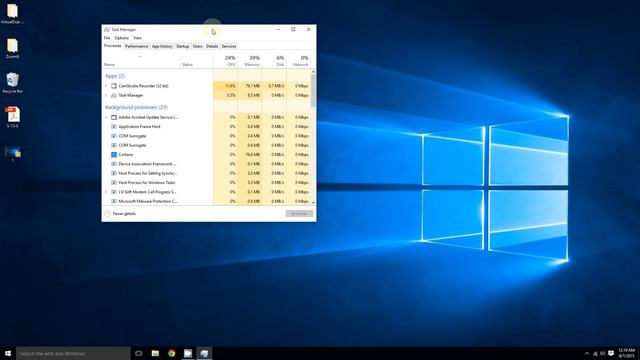Select the Device Association Framework process

147,164
